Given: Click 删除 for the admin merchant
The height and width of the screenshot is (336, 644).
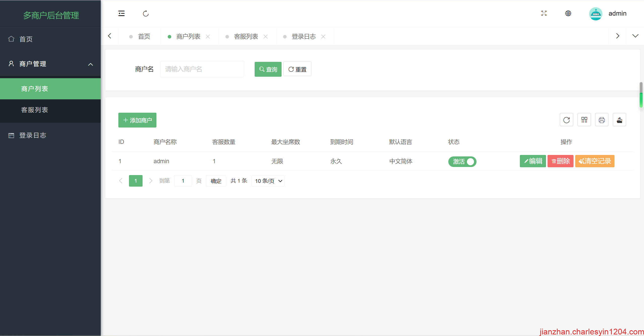Looking at the screenshot, I should pos(560,161).
